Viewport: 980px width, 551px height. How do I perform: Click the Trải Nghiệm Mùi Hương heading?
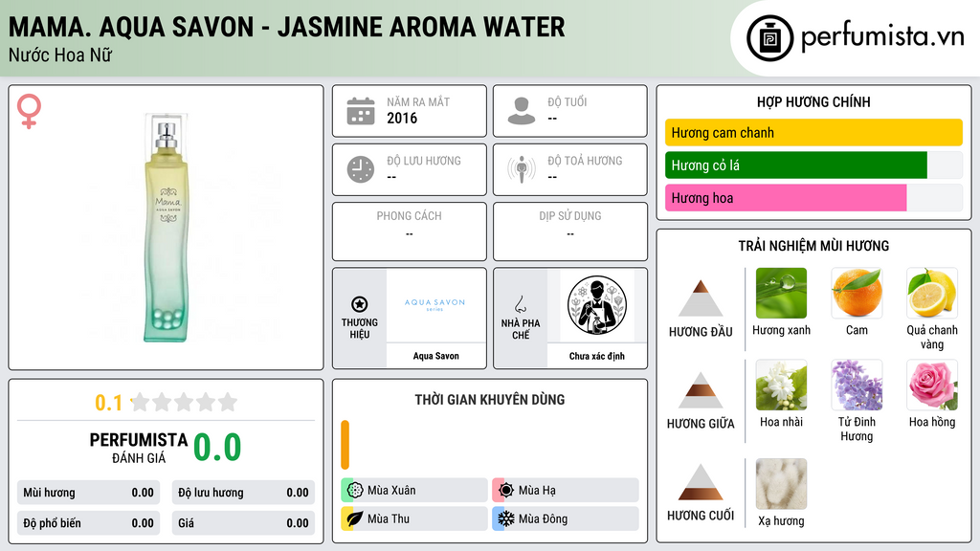pyautogui.click(x=813, y=246)
